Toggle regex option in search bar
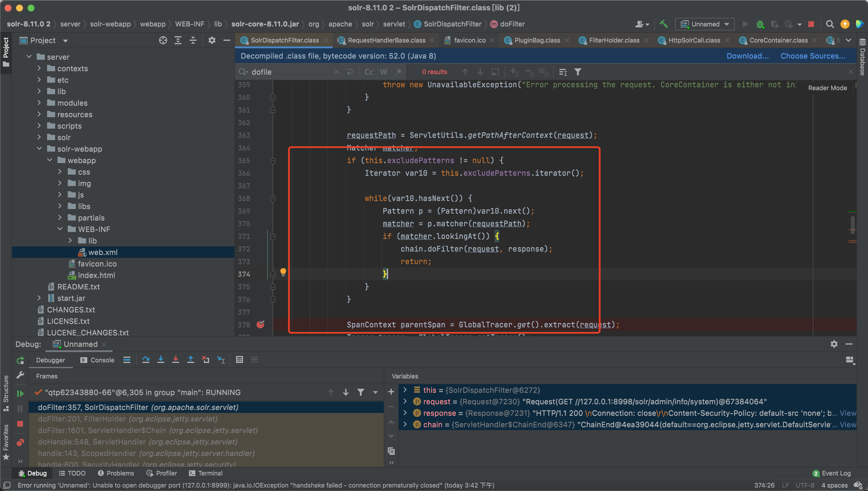The image size is (868, 491). (399, 72)
